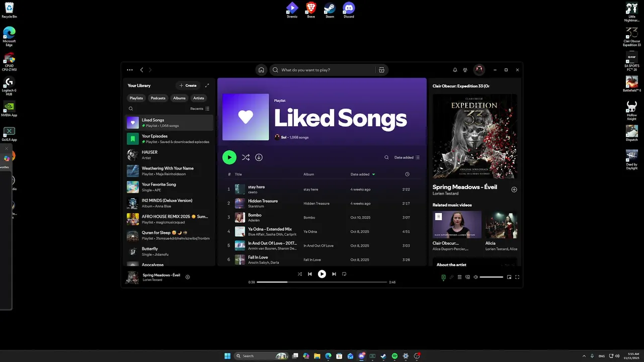Viewport: 644px width, 362px height.
Task: Open the Recents sort dropdown in library
Action: tap(200, 109)
